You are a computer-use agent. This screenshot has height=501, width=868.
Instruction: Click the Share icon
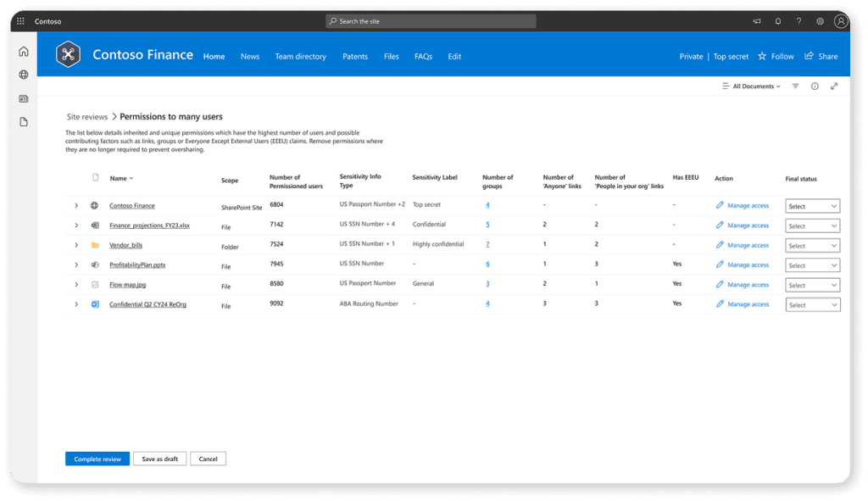point(809,56)
